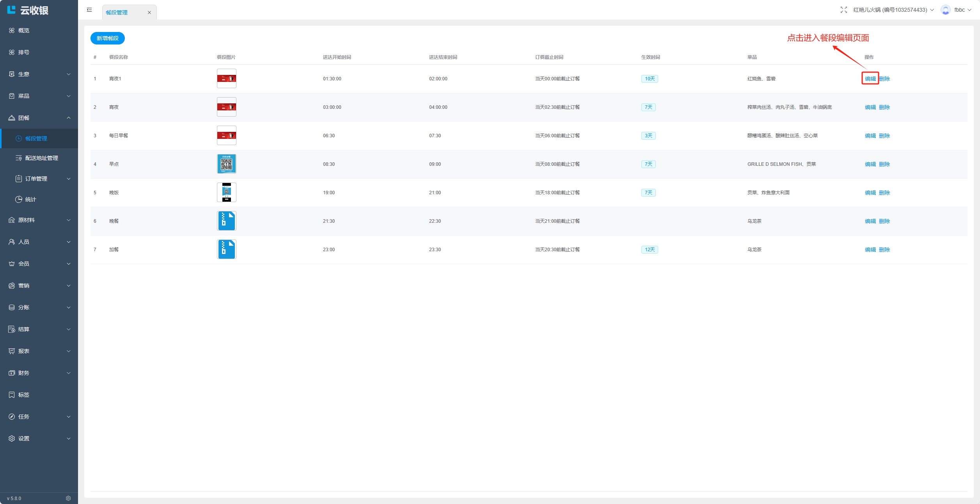980x504 pixels.
Task: Click 删除 for the 加餐 row
Action: tap(884, 250)
